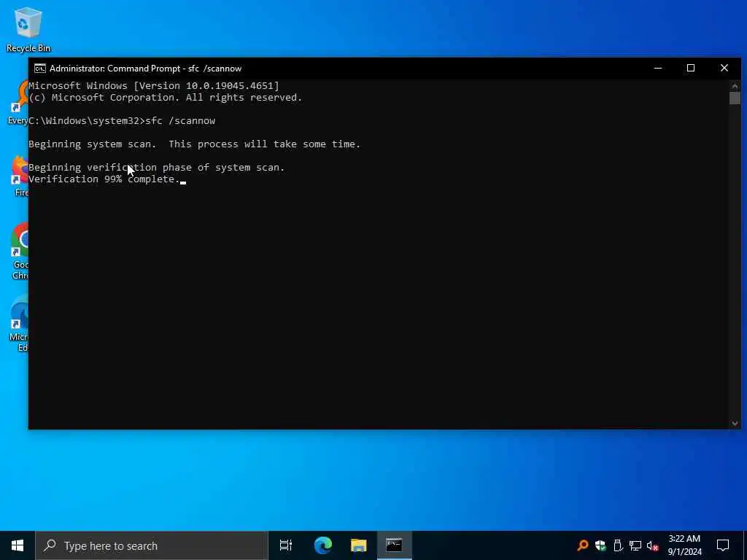The image size is (747, 560).
Task: Click the muted volume tray icon
Action: tap(653, 545)
